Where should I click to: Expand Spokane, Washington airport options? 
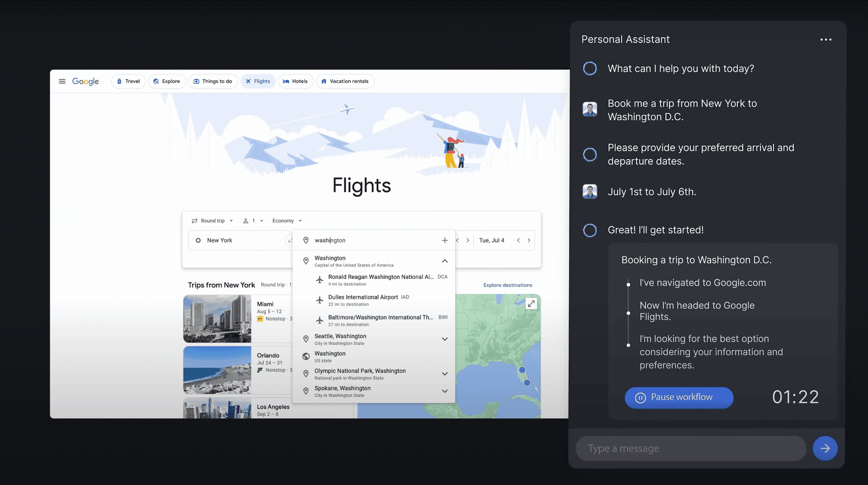445,391
